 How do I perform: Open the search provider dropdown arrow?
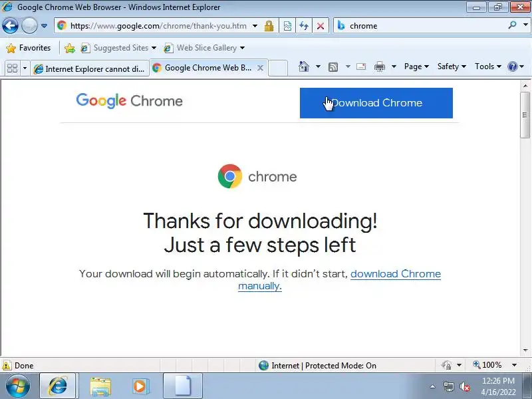click(525, 25)
